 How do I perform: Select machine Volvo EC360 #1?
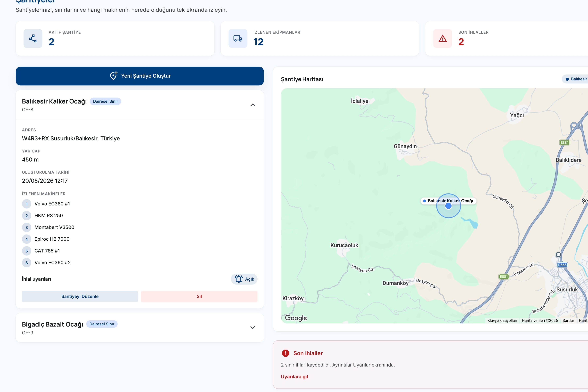[x=52, y=204]
